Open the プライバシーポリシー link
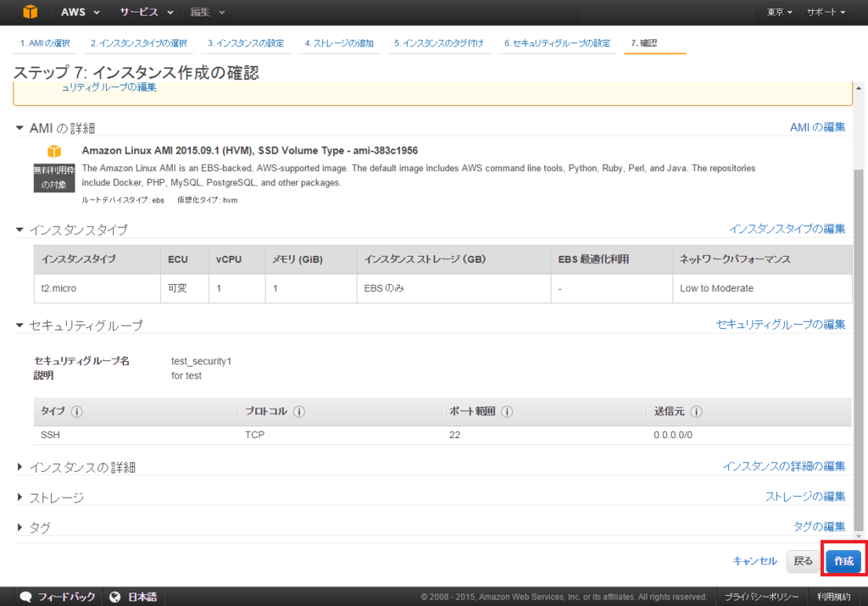The width and height of the screenshot is (868, 606). (762, 597)
